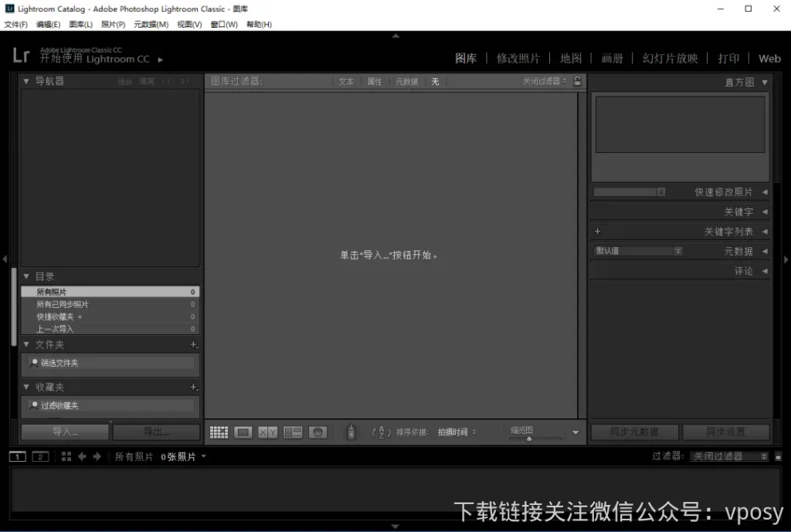Switch to Web module
Screen dimensions: 791x532
pos(770,59)
